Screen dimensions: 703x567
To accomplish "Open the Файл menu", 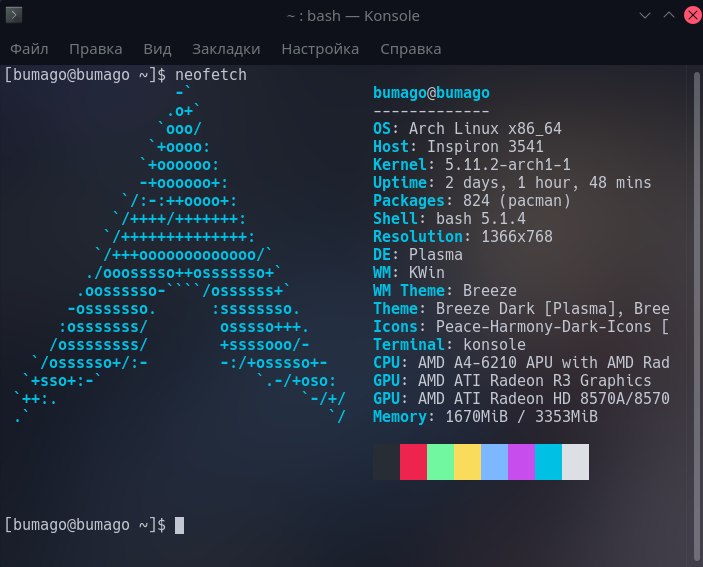I will [x=29, y=49].
